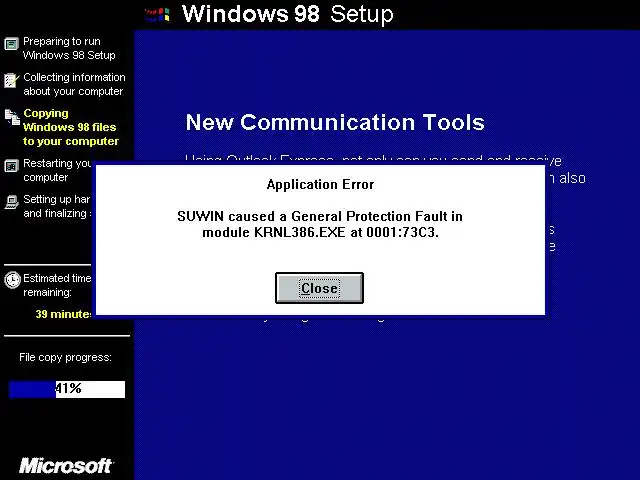
Task: Click the 'Preparing to run Windows 98 Setup' label
Action: (69, 48)
